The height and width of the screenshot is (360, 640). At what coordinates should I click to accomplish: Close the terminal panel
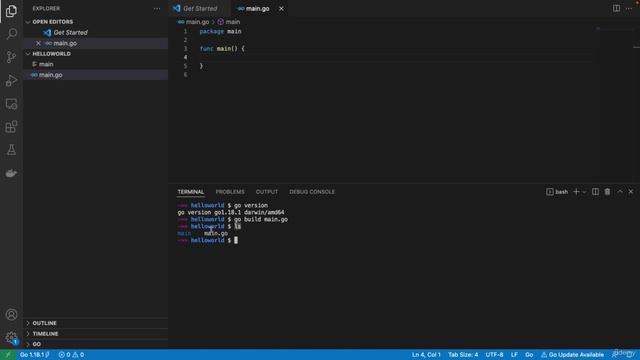pos(631,191)
